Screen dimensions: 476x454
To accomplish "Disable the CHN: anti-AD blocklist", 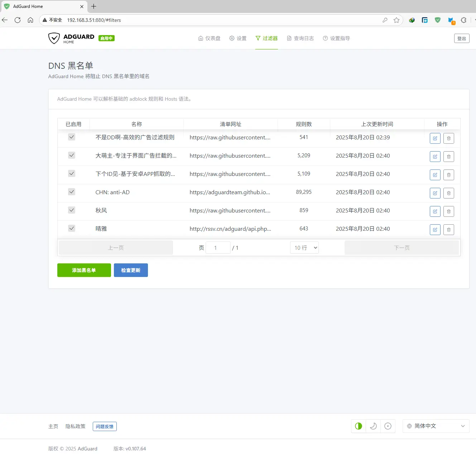I will pos(71,191).
